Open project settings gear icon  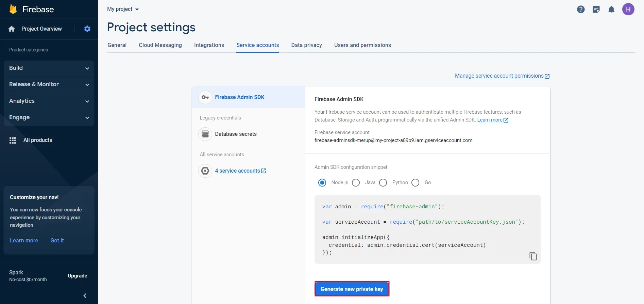pyautogui.click(x=87, y=29)
